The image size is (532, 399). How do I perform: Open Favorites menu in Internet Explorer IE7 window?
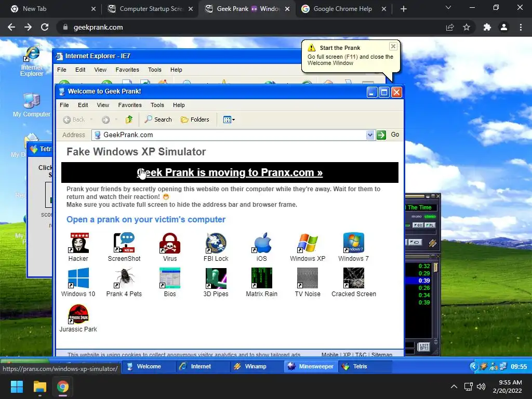coord(127,70)
